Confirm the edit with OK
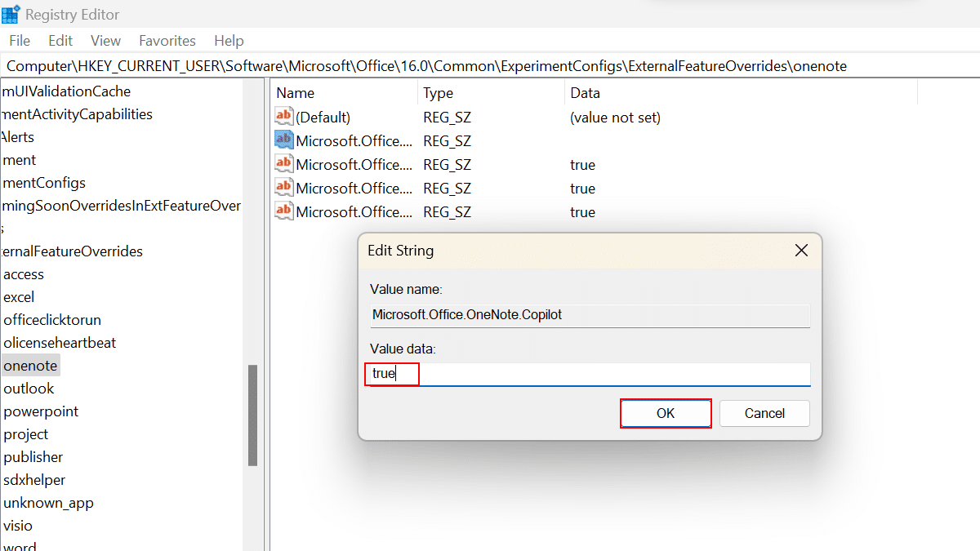The height and width of the screenshot is (551, 980). click(x=665, y=413)
